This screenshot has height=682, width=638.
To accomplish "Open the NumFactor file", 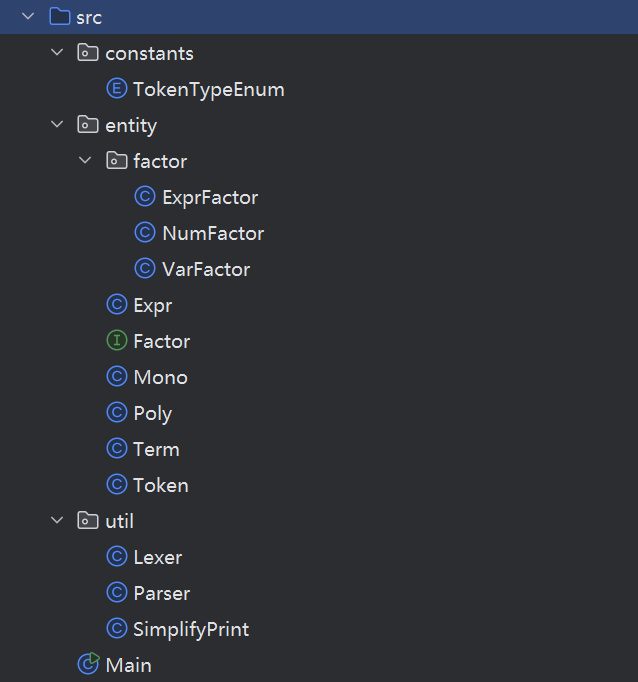I will click(x=212, y=234).
